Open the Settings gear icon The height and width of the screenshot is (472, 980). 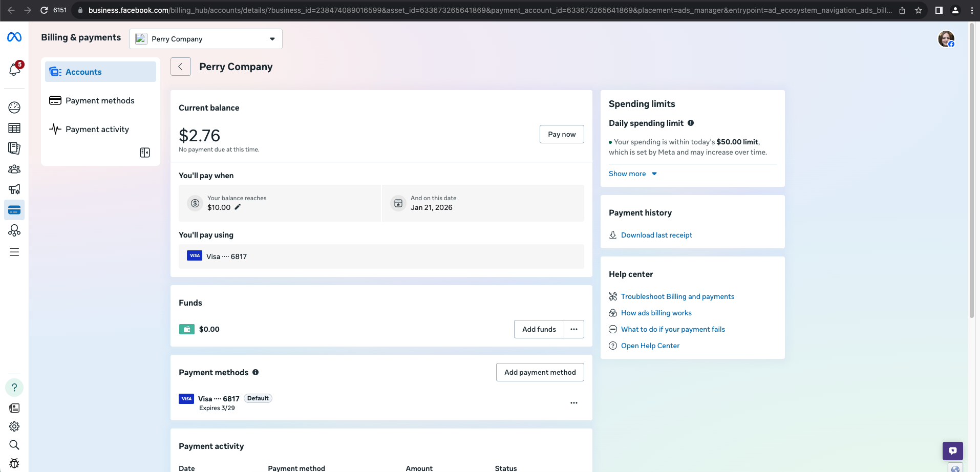14,426
